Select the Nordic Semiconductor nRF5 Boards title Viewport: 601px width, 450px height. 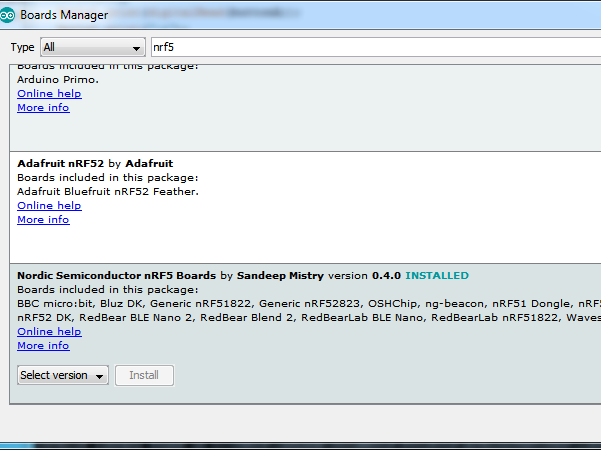[x=117, y=276]
